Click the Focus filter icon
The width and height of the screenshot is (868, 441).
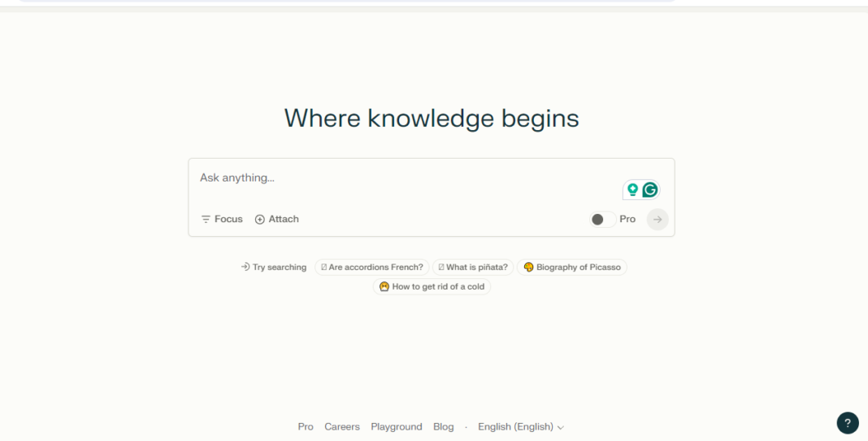pos(206,220)
